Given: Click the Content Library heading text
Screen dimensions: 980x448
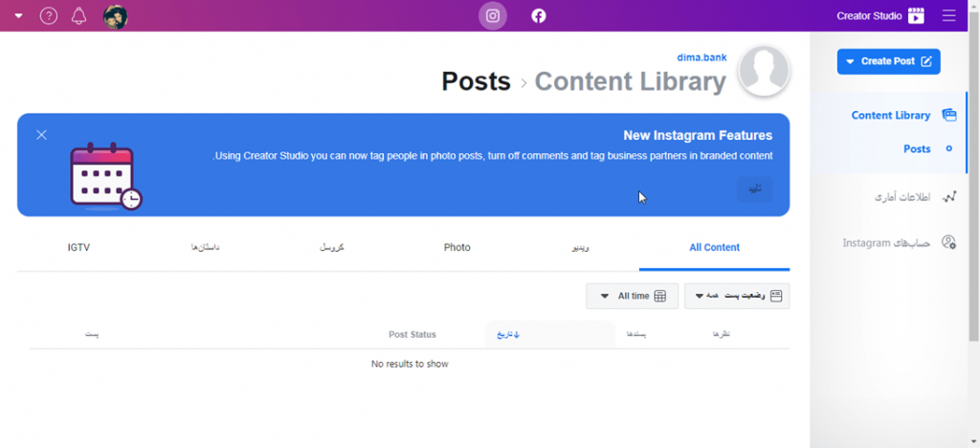Looking at the screenshot, I should pyautogui.click(x=630, y=81).
